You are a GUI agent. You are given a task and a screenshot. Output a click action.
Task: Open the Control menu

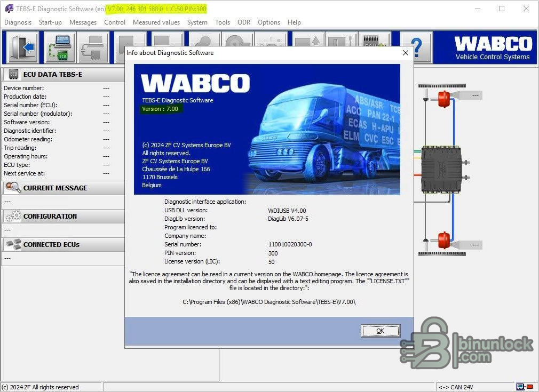115,22
